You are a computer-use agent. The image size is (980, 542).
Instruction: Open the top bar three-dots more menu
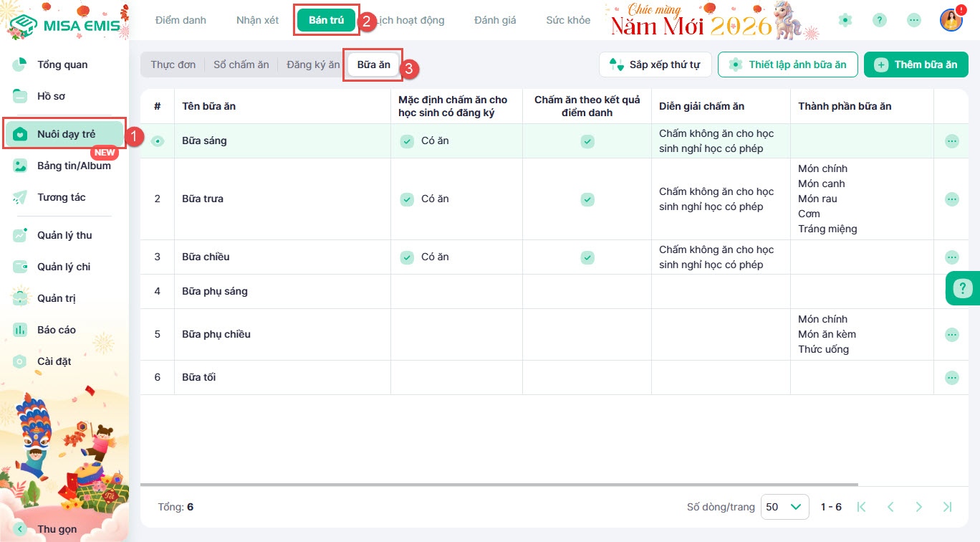pyautogui.click(x=914, y=20)
